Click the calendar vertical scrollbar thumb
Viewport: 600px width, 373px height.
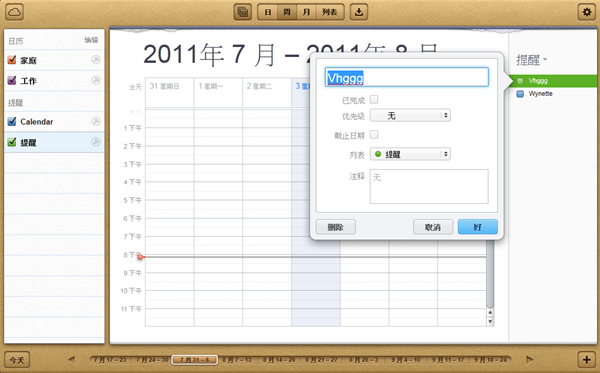coord(490,274)
